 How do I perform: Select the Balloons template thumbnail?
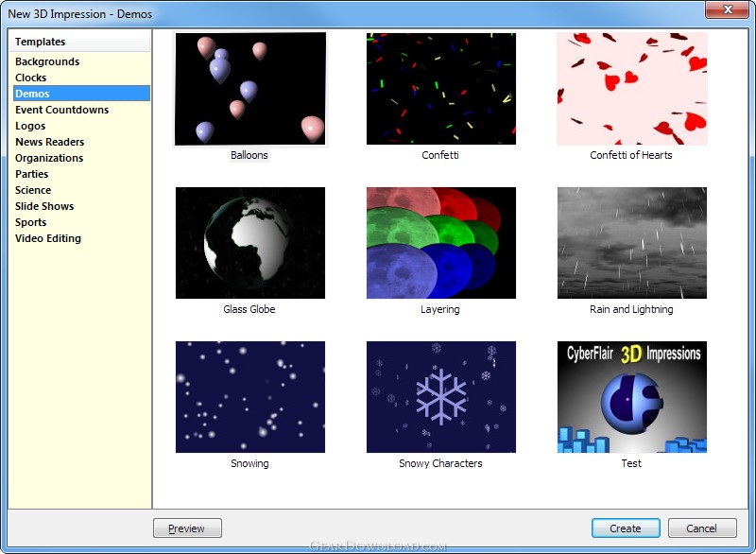(x=250, y=89)
